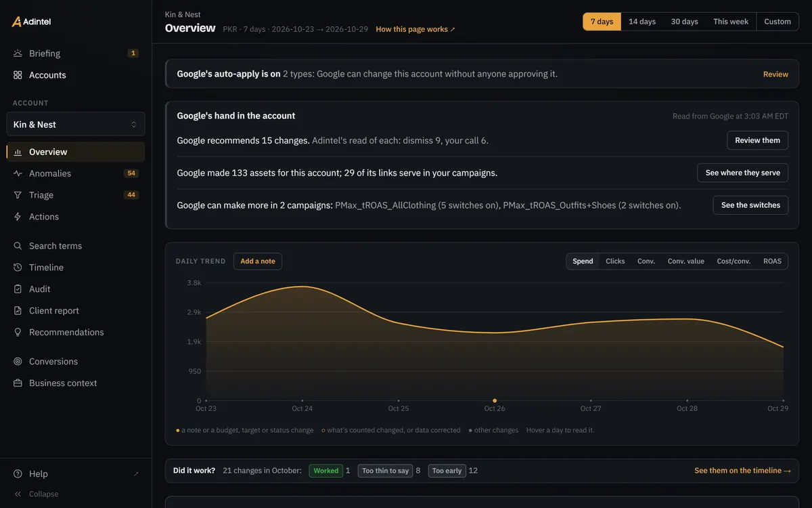The width and height of the screenshot is (812, 508).
Task: Click the Triage 44 count badge
Action: [x=131, y=195]
